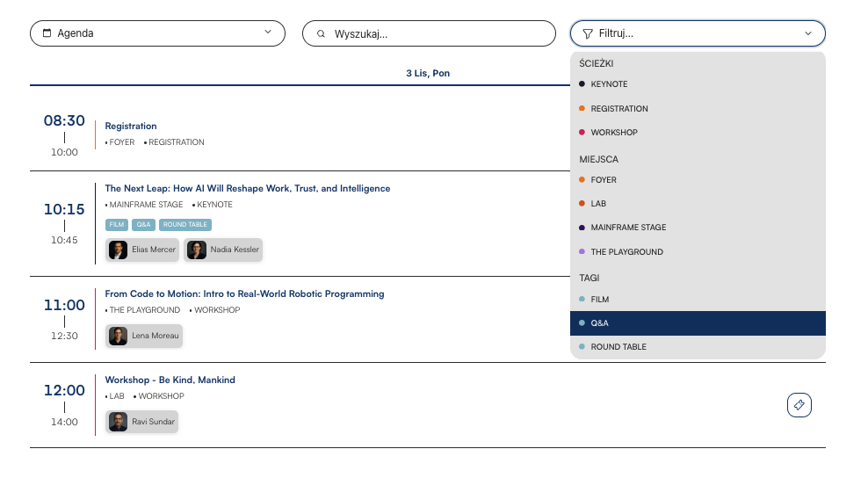The height and width of the screenshot is (478, 868).
Task: Open The Next Leap session title
Action: click(248, 189)
